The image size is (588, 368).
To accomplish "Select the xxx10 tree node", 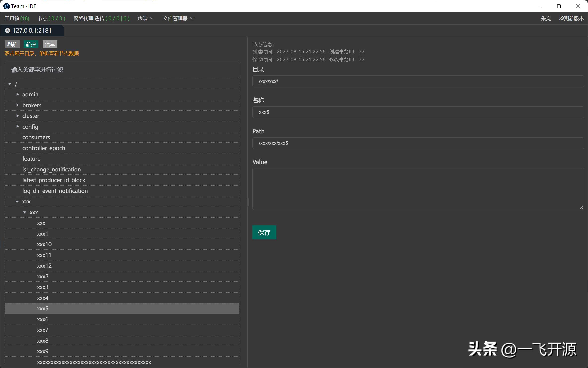I will point(44,244).
